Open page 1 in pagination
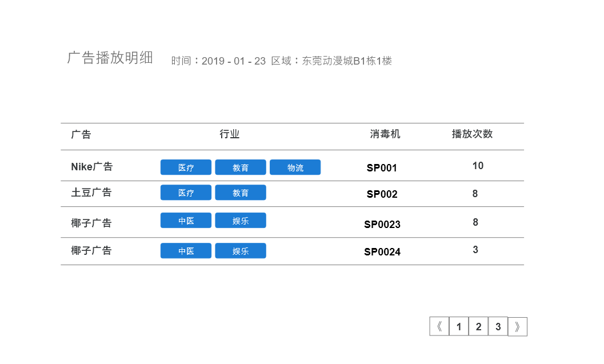 459,327
